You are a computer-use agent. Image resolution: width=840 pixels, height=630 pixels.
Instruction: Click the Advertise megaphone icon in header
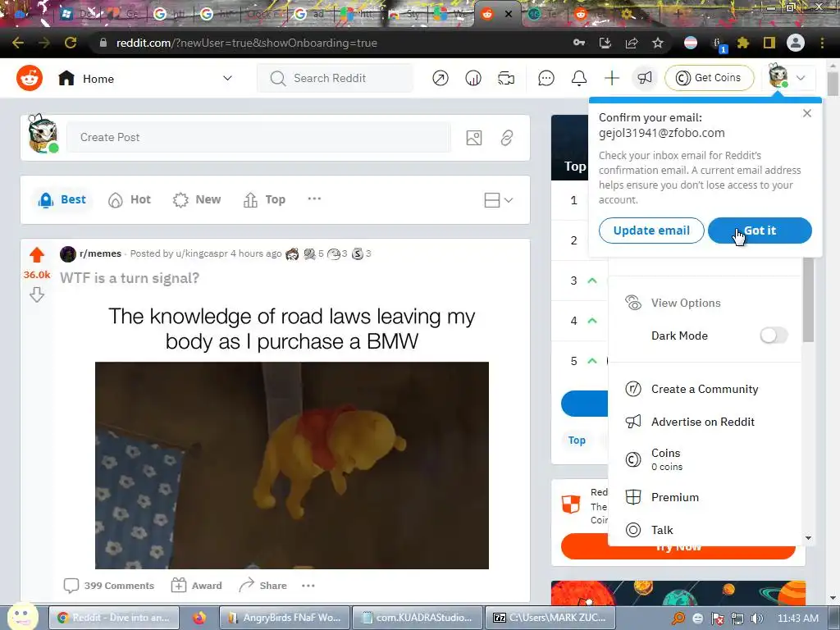(645, 78)
